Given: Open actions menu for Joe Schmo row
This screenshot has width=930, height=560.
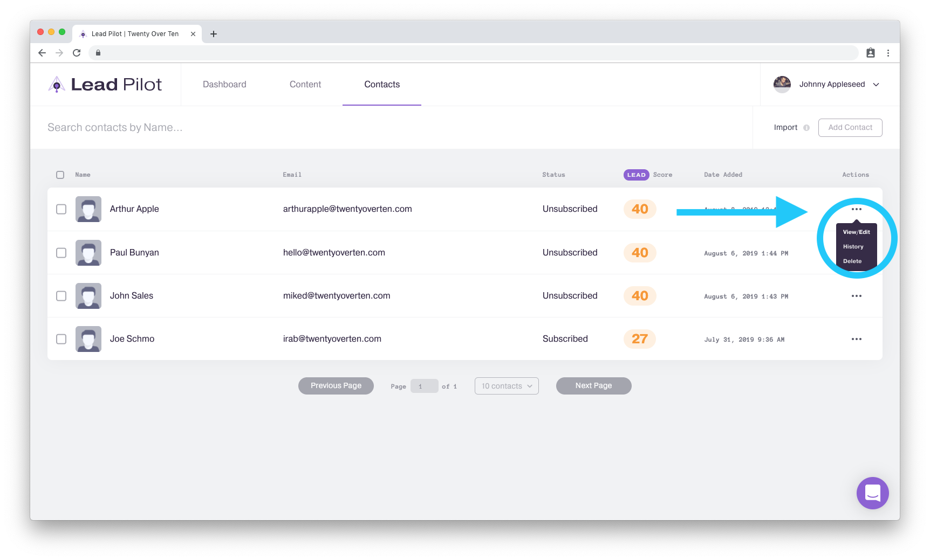Looking at the screenshot, I should point(857,339).
